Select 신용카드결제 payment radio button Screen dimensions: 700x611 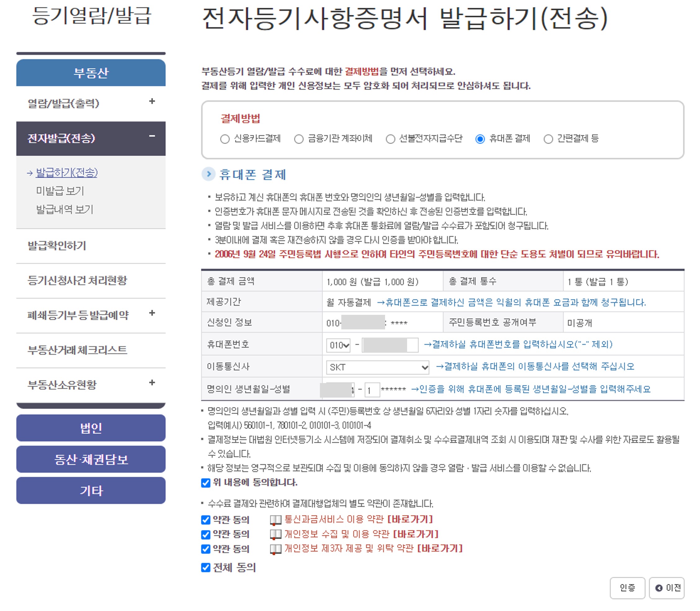click(225, 139)
